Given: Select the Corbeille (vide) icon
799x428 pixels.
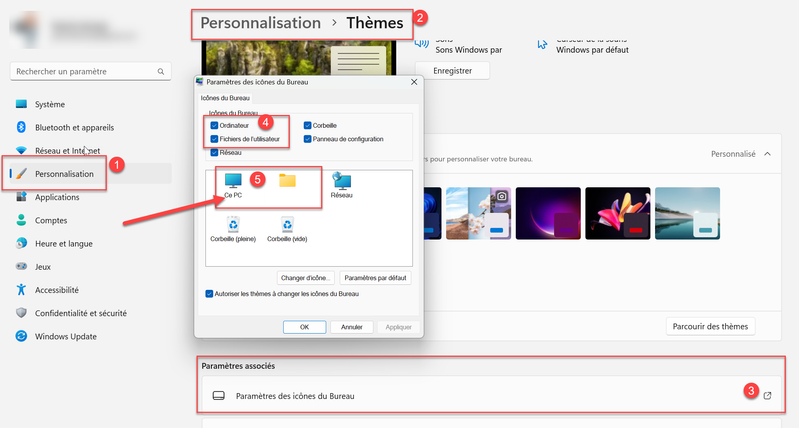Looking at the screenshot, I should pyautogui.click(x=287, y=224).
